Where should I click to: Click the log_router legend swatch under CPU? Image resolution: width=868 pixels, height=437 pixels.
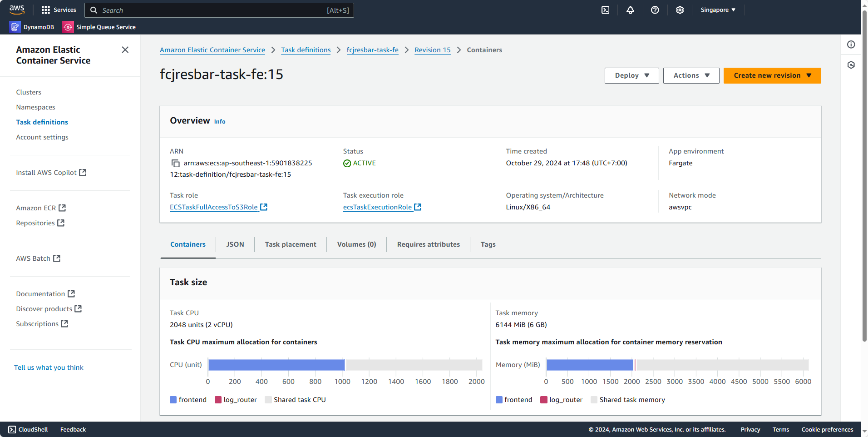point(218,400)
